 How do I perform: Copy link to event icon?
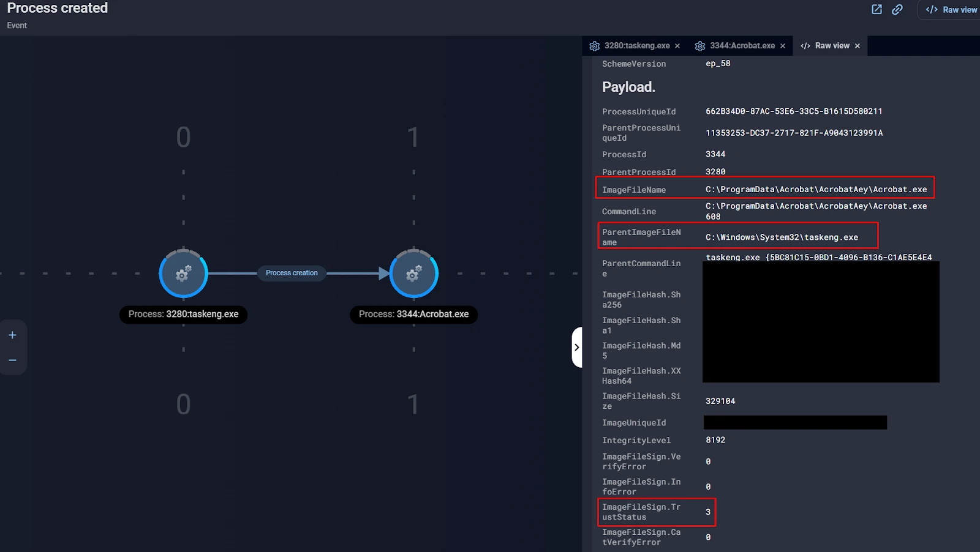897,9
